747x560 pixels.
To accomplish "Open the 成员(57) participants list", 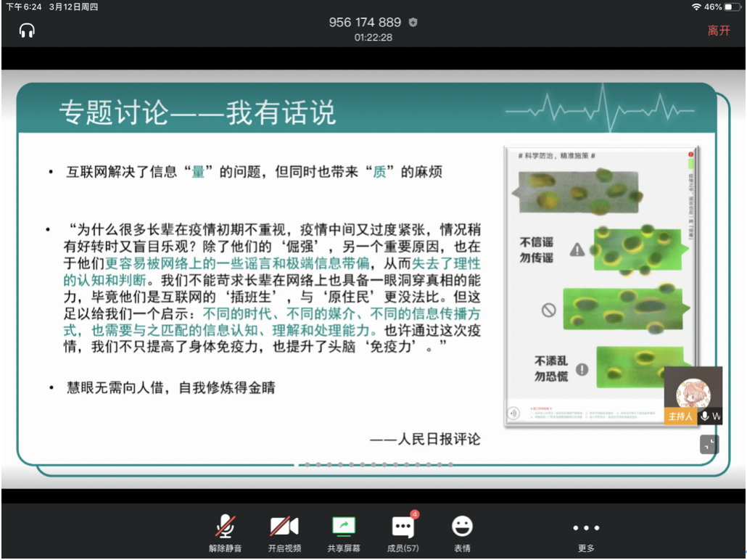I will (403, 533).
